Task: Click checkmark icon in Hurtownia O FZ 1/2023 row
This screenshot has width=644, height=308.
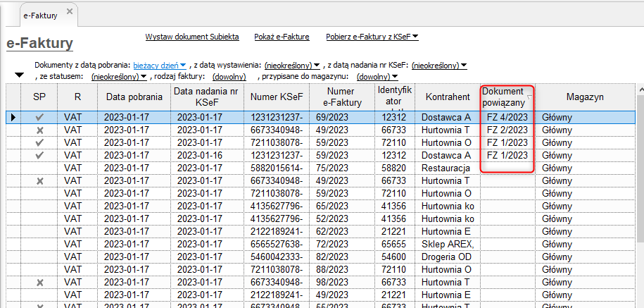Action: click(39, 143)
